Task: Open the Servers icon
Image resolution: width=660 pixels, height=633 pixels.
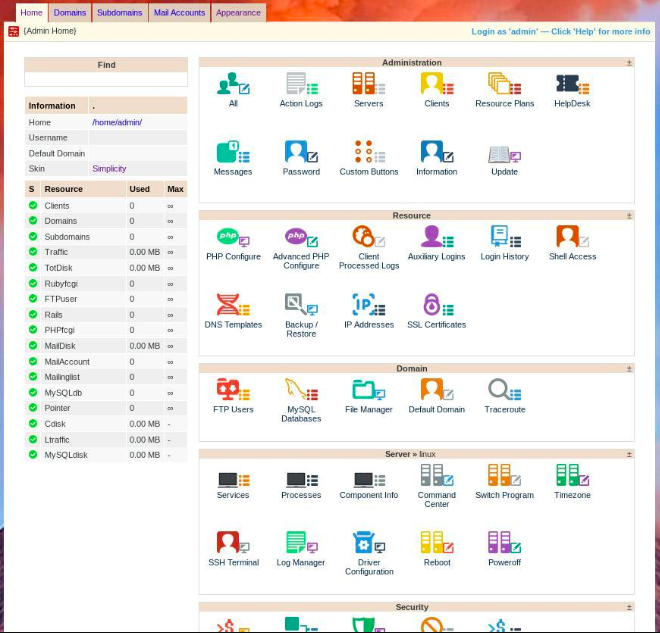Action: (x=369, y=84)
